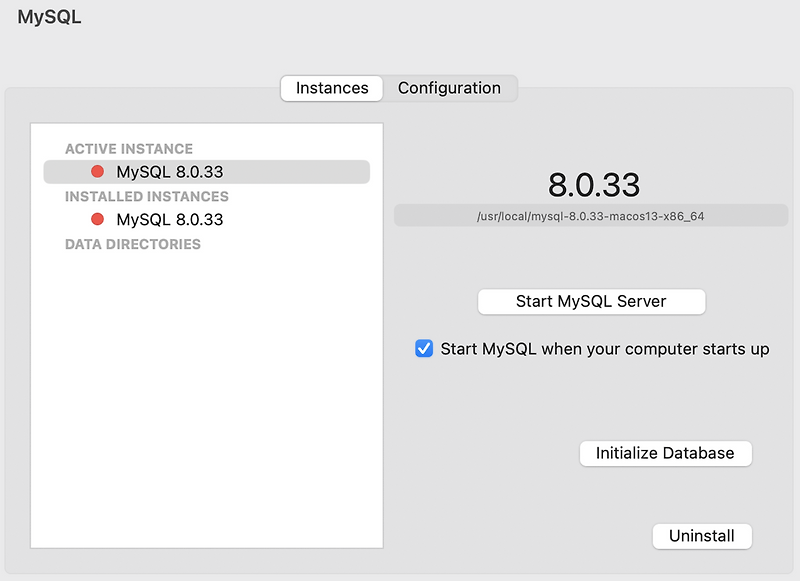800x581 pixels.
Task: Click the MySQL pane title
Action: (51, 16)
